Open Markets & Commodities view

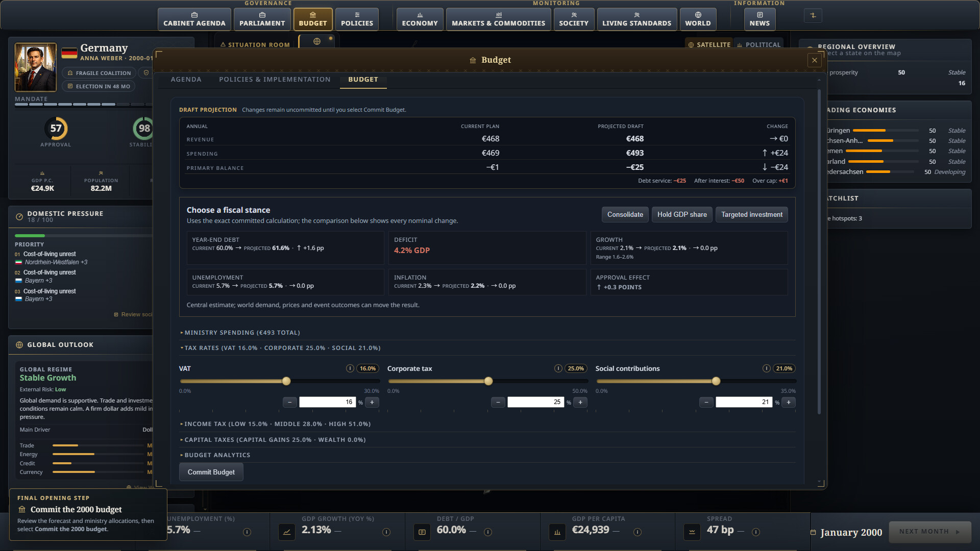click(x=499, y=19)
